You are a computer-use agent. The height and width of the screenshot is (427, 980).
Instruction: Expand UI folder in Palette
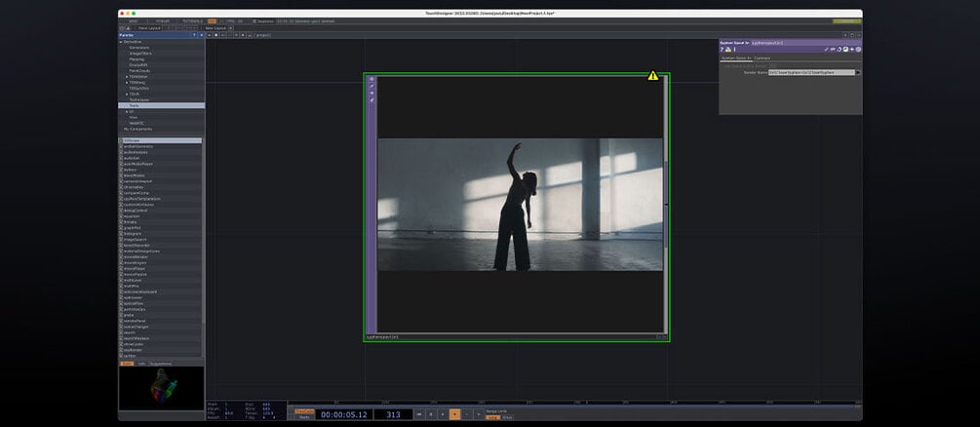click(127, 111)
